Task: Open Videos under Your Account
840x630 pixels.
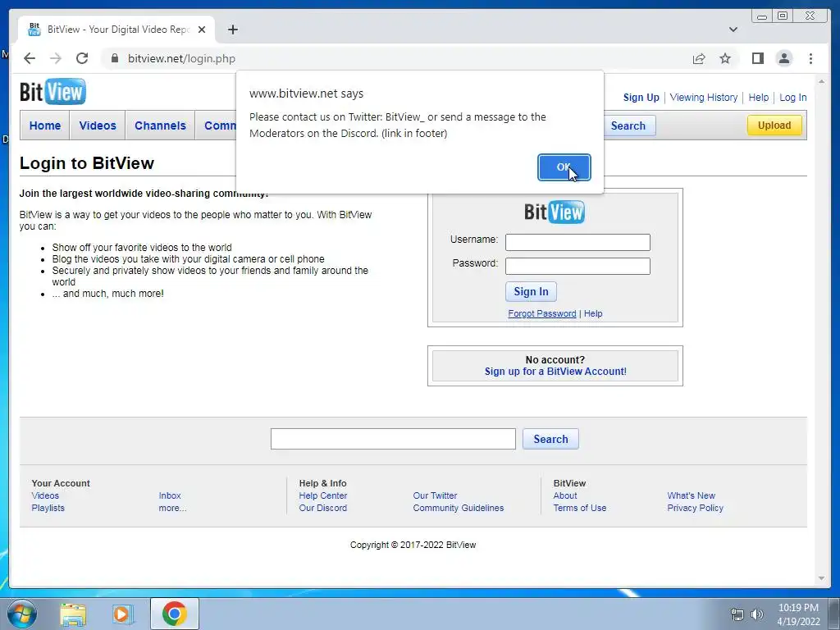Action: coord(45,495)
